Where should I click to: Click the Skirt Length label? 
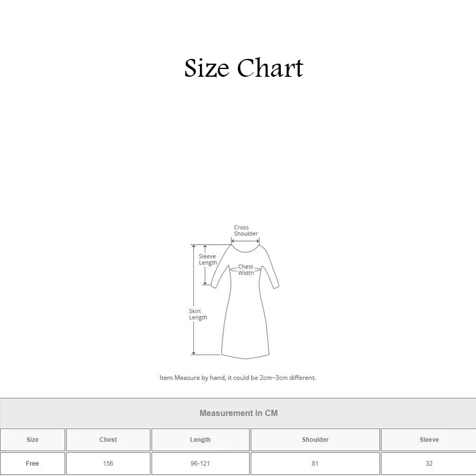(198, 314)
